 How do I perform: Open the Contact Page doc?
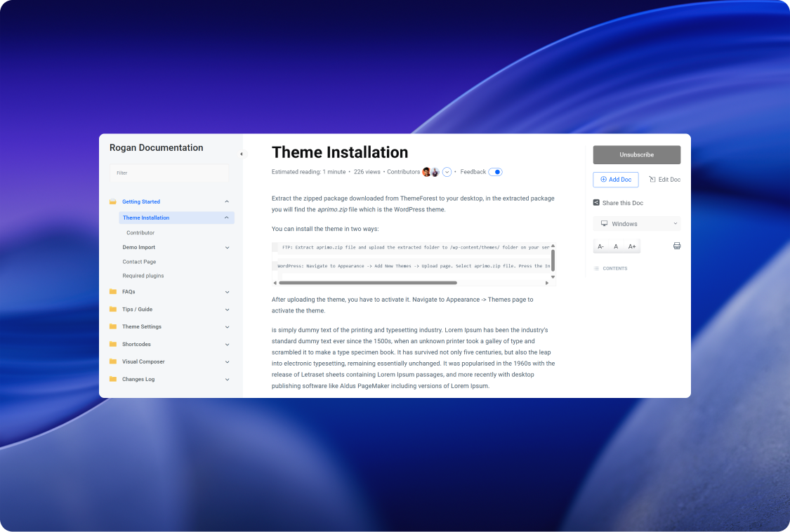click(139, 262)
